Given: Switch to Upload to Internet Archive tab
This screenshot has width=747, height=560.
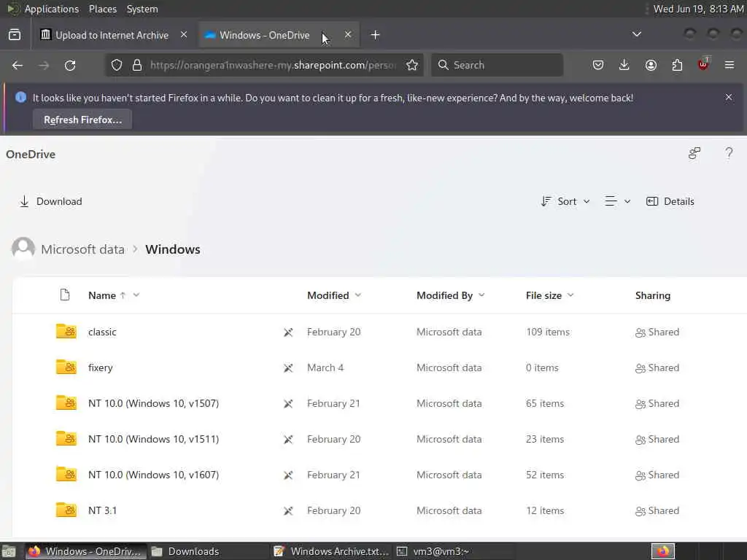Looking at the screenshot, I should tap(112, 35).
